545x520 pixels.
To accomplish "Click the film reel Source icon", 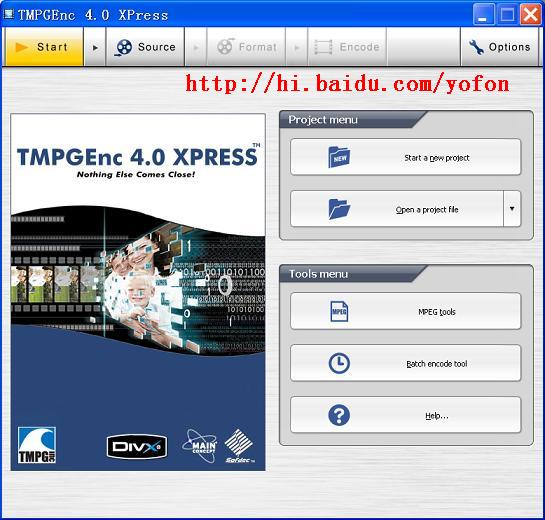I will (x=124, y=47).
